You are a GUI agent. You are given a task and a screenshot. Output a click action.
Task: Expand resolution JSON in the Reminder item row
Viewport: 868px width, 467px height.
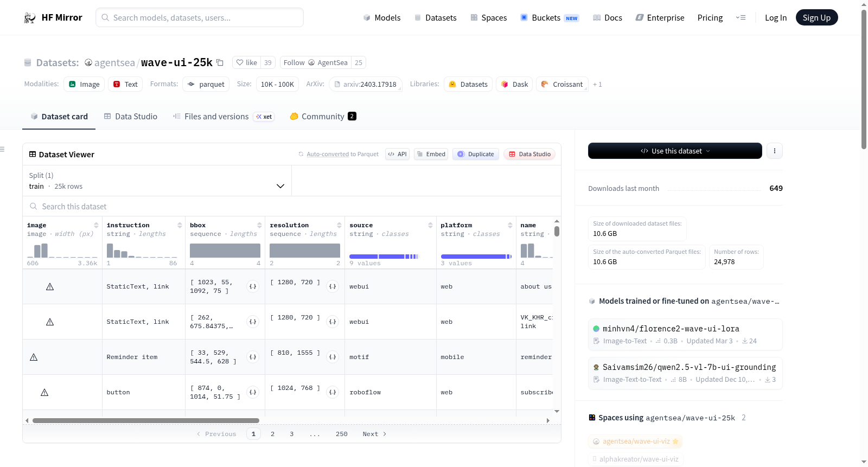pyautogui.click(x=333, y=357)
